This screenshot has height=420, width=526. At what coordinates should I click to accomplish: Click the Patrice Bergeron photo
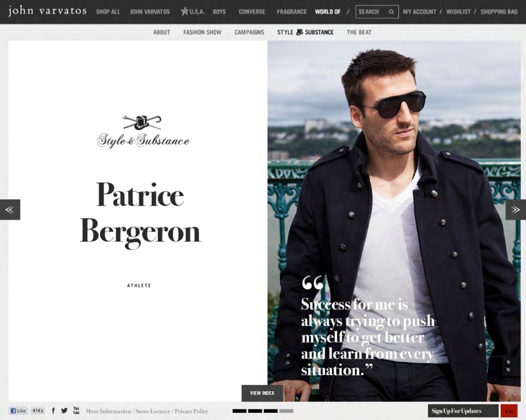tap(394, 221)
